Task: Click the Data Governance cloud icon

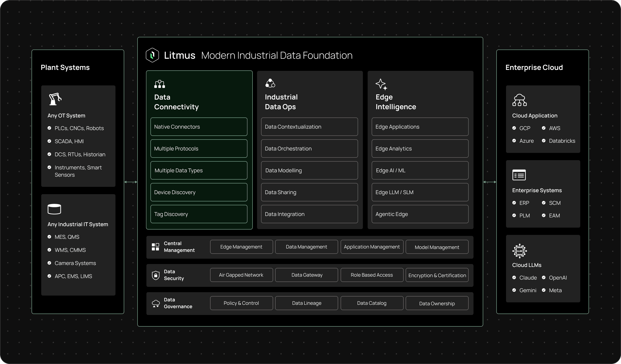Action: [156, 303]
